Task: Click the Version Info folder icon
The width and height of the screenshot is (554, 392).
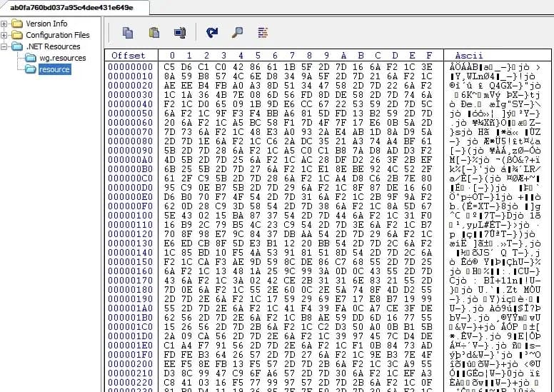Action: click(x=17, y=24)
